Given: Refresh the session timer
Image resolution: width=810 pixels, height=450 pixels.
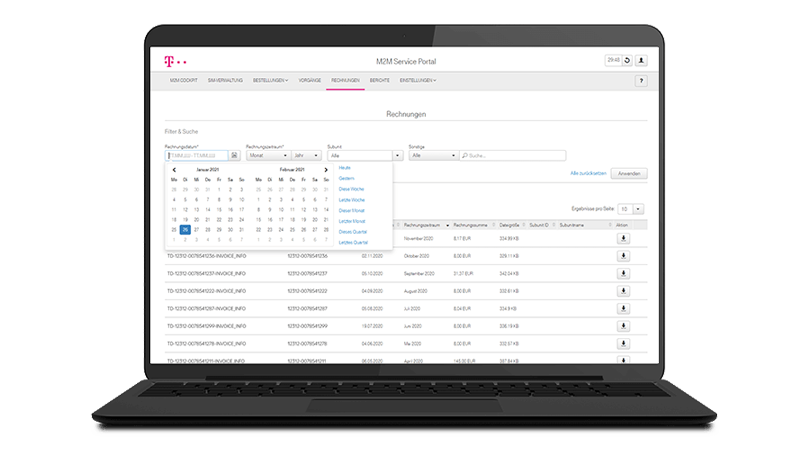Looking at the screenshot, I should tap(627, 60).
